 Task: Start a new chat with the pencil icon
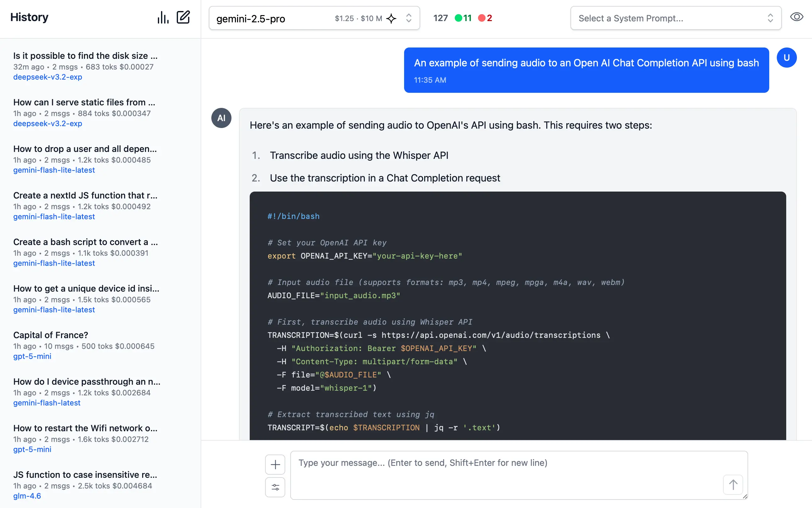point(183,17)
